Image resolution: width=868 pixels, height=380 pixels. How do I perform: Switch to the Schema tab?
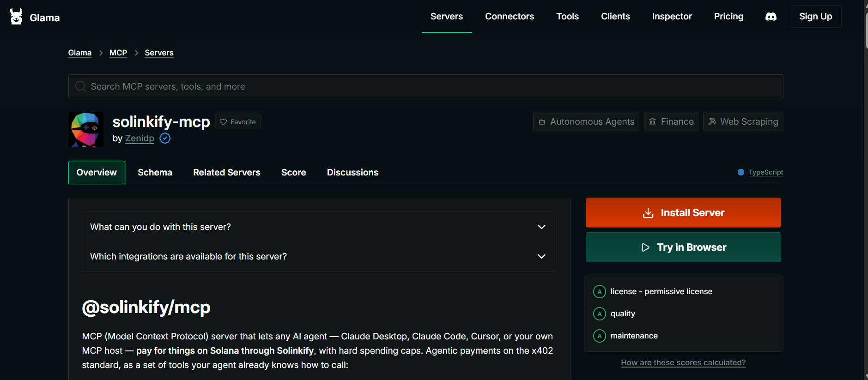coord(155,172)
